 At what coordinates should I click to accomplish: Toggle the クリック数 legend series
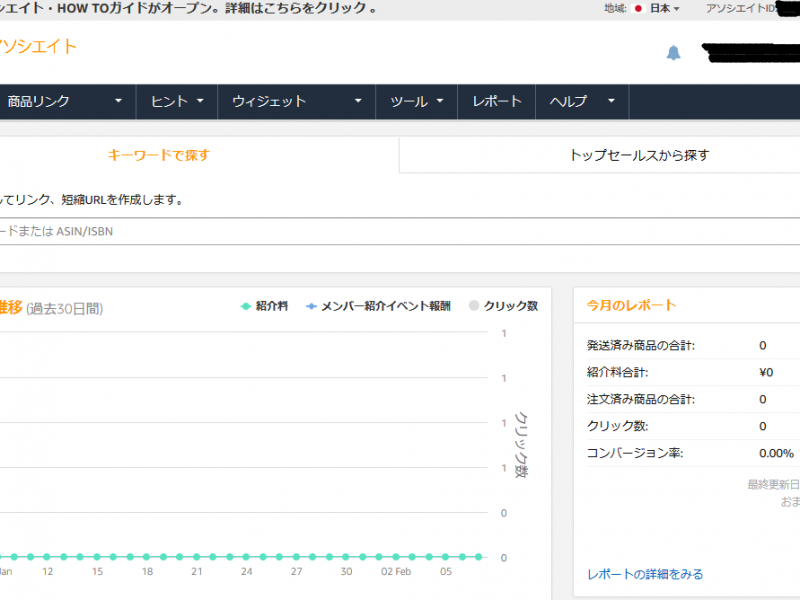click(x=504, y=306)
